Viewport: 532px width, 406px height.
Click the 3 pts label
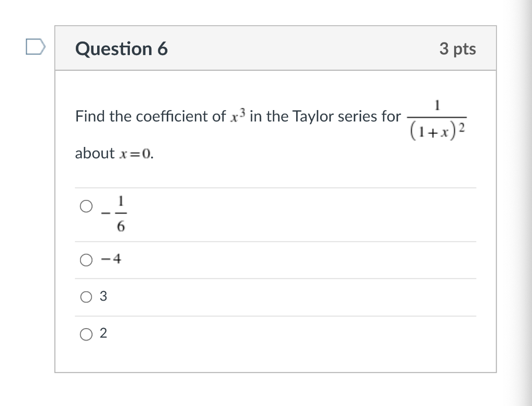(458, 48)
